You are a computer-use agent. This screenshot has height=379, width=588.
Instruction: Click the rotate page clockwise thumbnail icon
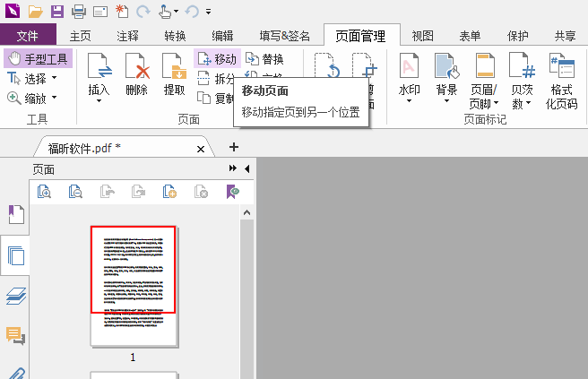[x=138, y=192]
